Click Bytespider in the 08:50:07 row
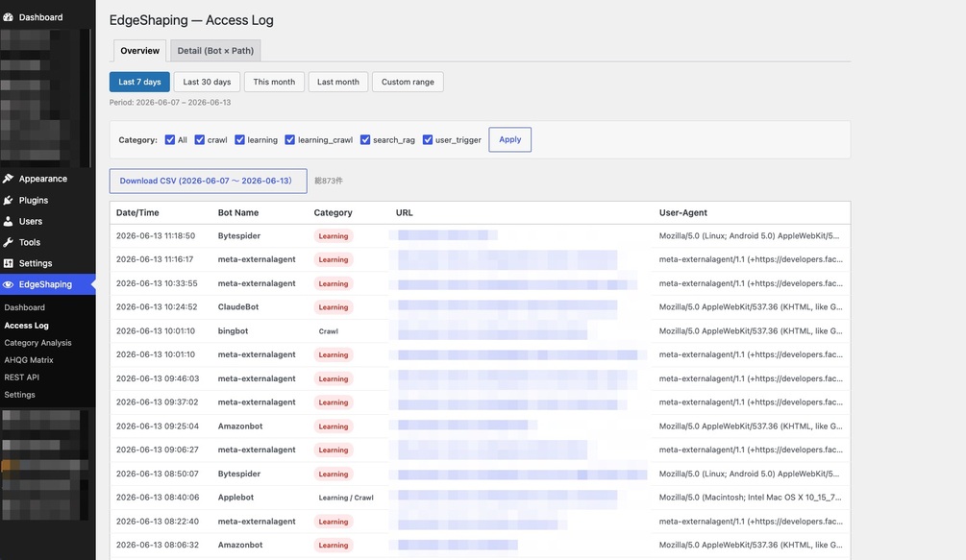This screenshot has height=560, width=966. coord(239,474)
